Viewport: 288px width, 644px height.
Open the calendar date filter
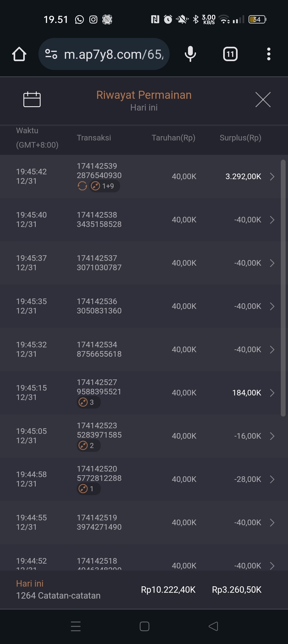(32, 99)
